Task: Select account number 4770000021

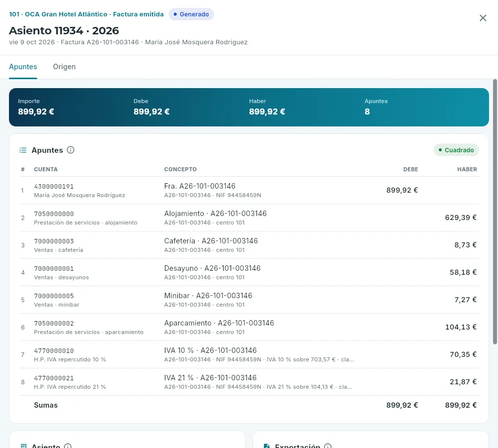Action: (x=54, y=378)
